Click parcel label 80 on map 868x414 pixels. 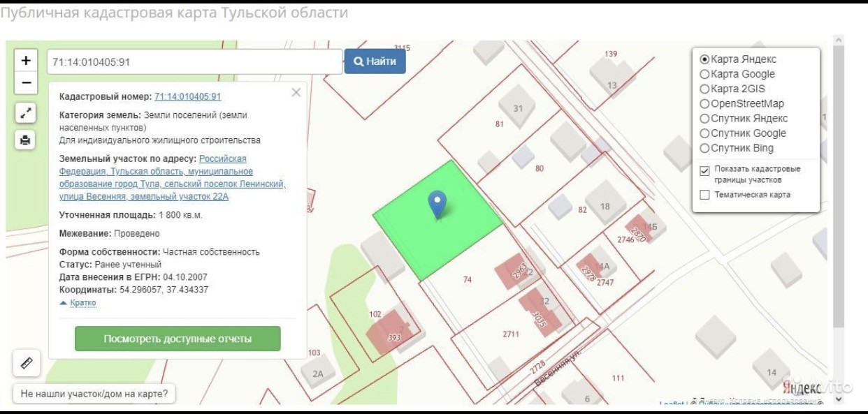point(539,168)
